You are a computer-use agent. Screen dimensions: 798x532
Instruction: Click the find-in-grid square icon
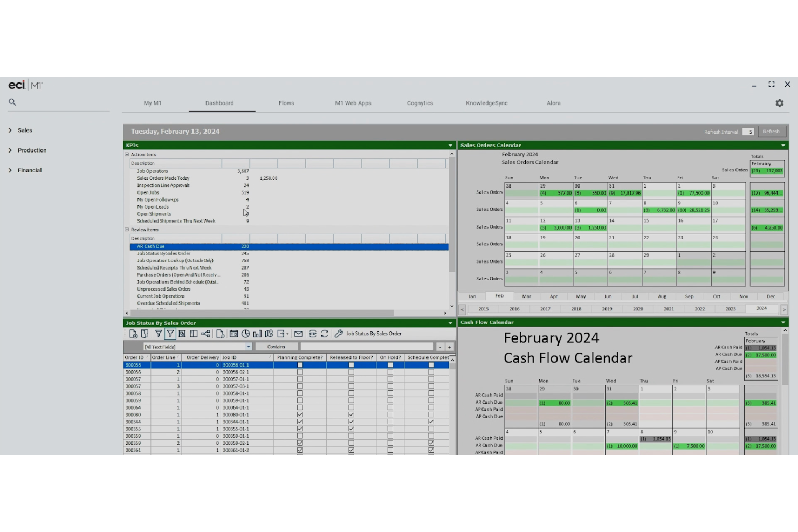182,334
